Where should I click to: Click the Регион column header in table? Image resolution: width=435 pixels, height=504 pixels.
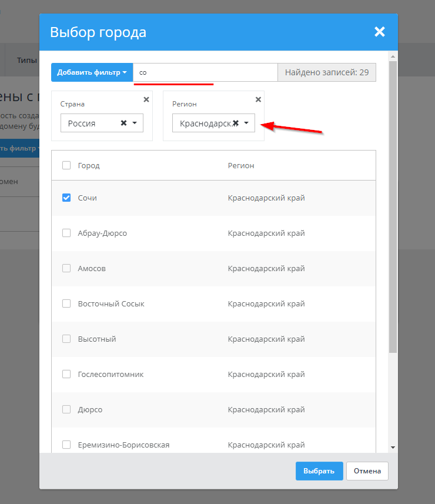pos(241,165)
